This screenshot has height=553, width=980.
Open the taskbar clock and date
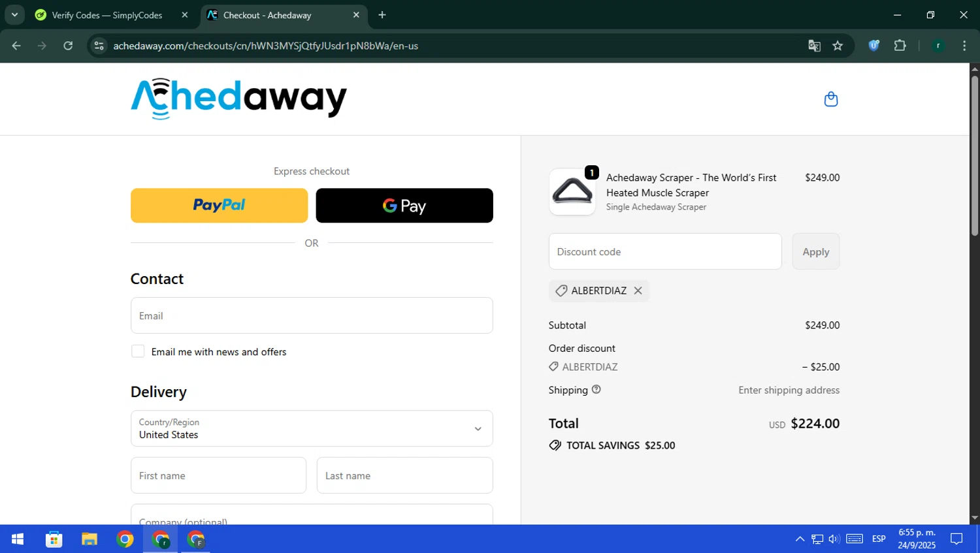click(917, 539)
